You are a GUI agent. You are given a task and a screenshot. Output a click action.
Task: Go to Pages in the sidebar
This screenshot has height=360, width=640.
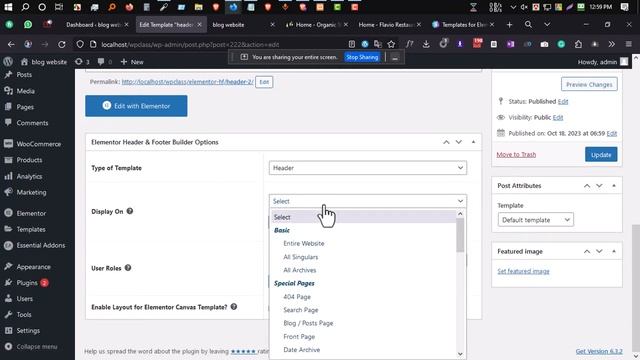[x=25, y=107]
